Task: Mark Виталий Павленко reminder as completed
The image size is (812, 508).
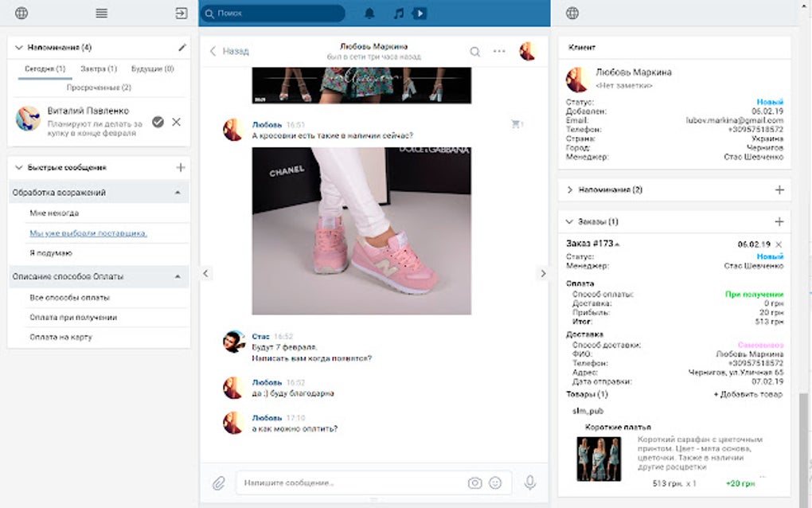Action: coord(159,122)
